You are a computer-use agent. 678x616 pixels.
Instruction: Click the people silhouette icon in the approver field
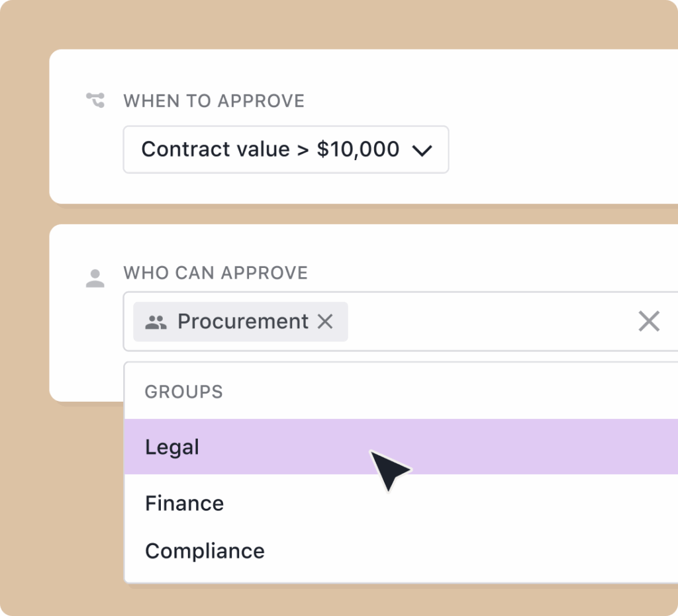tap(156, 322)
